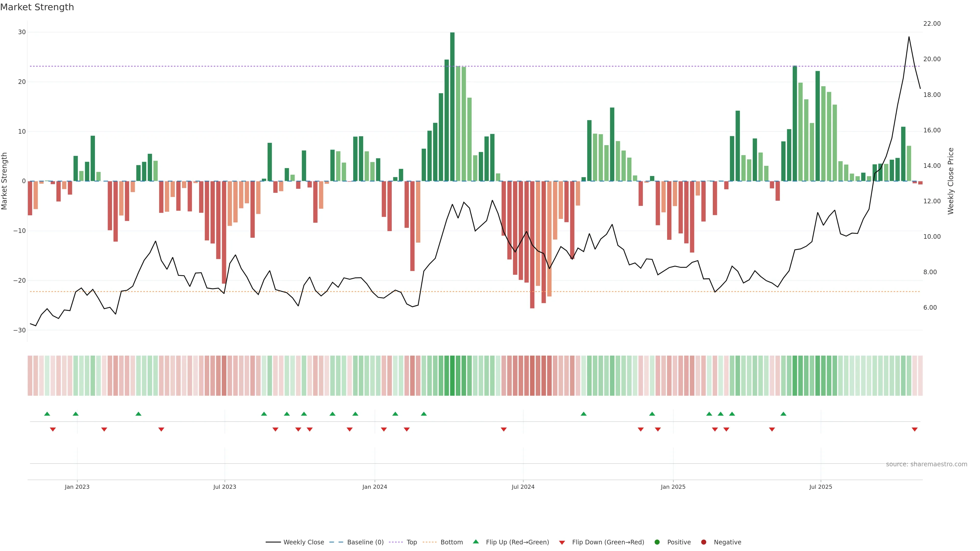Click the source sharemaestro.com text
This screenshot has width=980, height=551.
926,464
